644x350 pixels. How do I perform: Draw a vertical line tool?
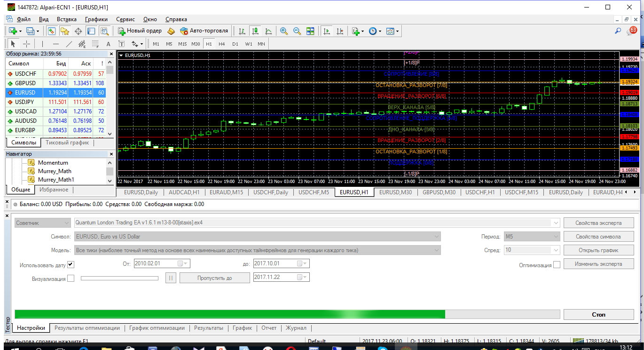pyautogui.click(x=43, y=44)
